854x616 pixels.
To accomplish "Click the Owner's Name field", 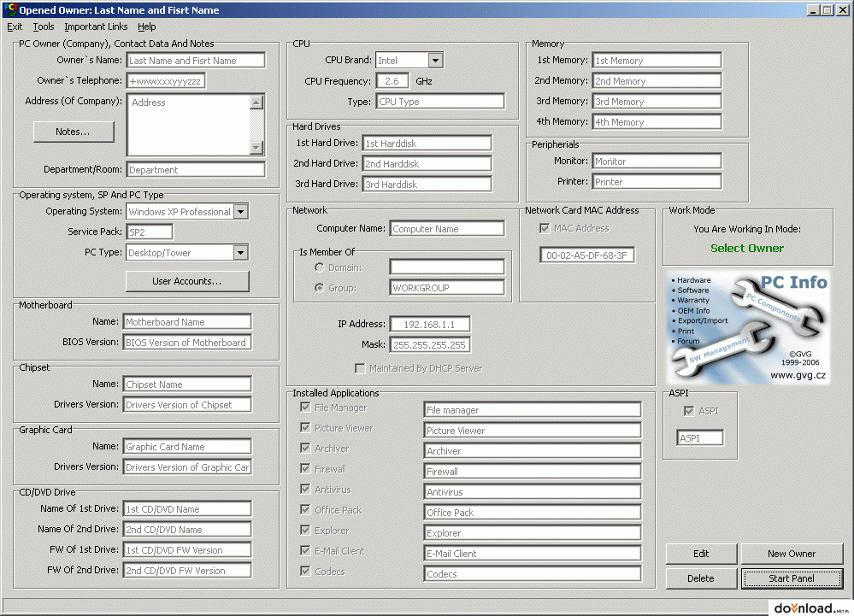I will tap(196, 61).
